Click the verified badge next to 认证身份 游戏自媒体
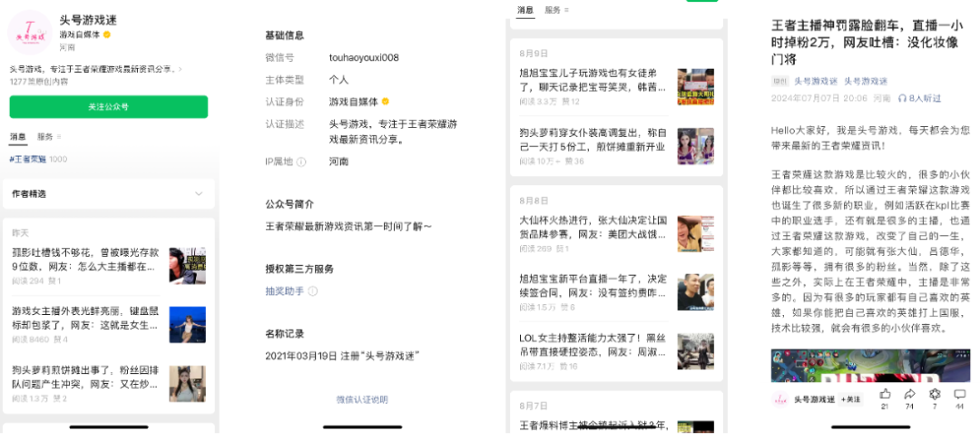This screenshot has width=980, height=443. pos(386,102)
